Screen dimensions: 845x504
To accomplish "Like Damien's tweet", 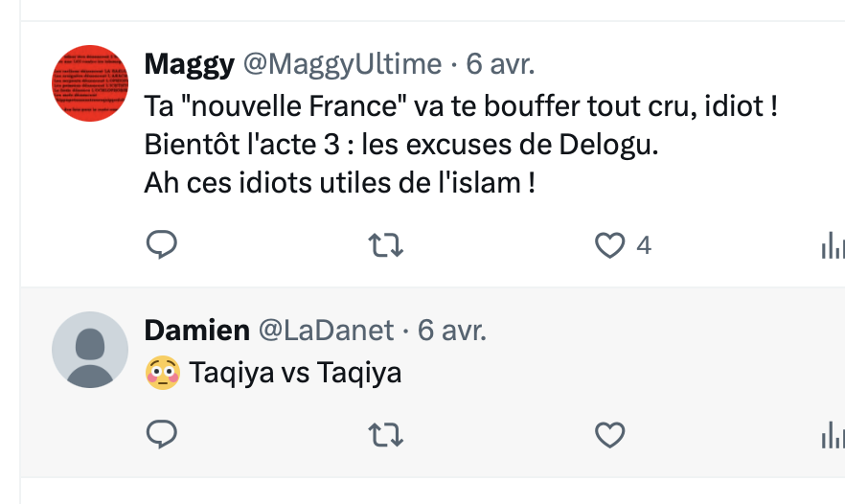I will (x=609, y=436).
